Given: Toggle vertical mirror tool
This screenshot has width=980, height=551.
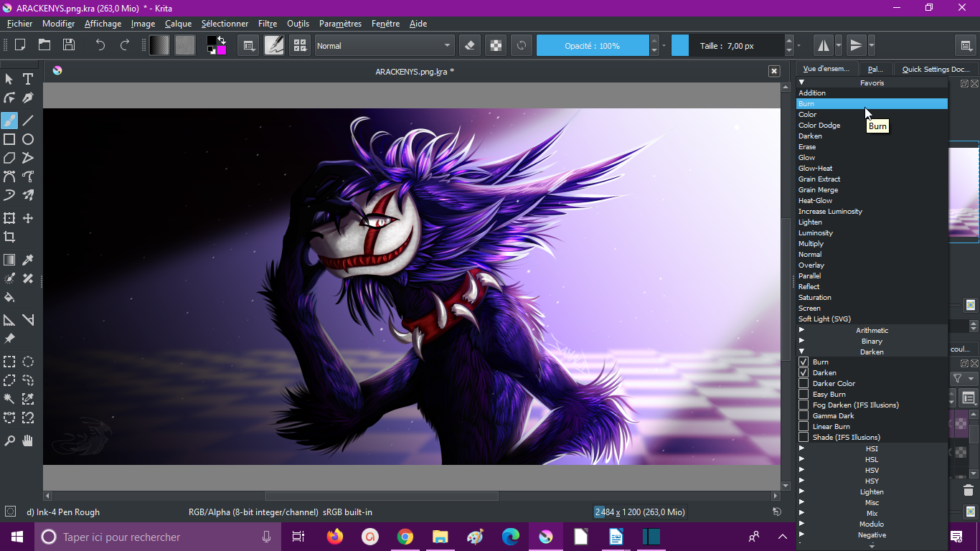Looking at the screenshot, I should [x=856, y=45].
